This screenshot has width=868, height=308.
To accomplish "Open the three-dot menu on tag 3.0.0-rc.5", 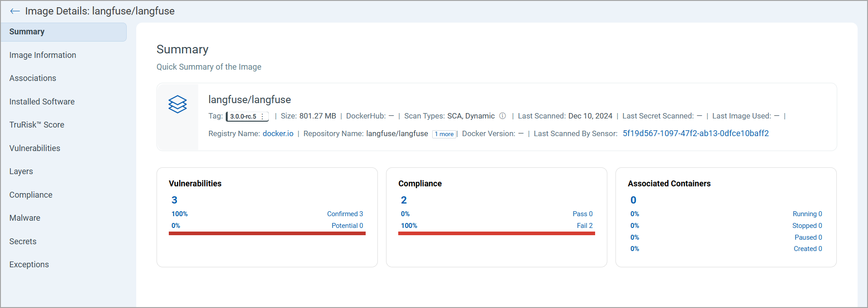I will click(x=262, y=117).
